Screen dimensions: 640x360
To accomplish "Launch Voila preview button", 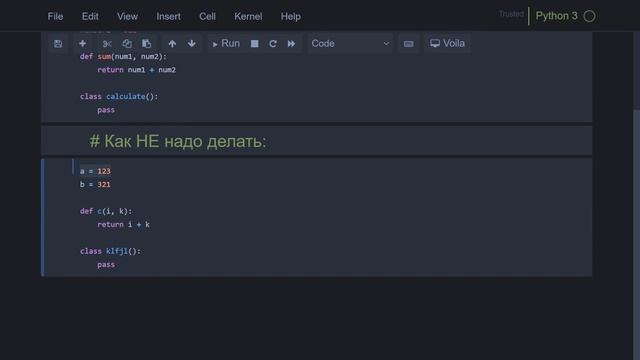I will [447, 44].
